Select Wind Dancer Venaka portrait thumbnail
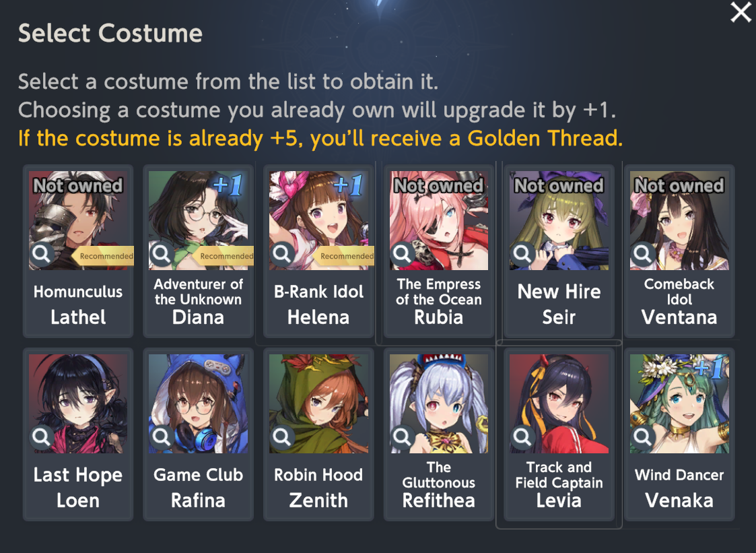This screenshot has width=756, height=553. pyautogui.click(x=679, y=404)
